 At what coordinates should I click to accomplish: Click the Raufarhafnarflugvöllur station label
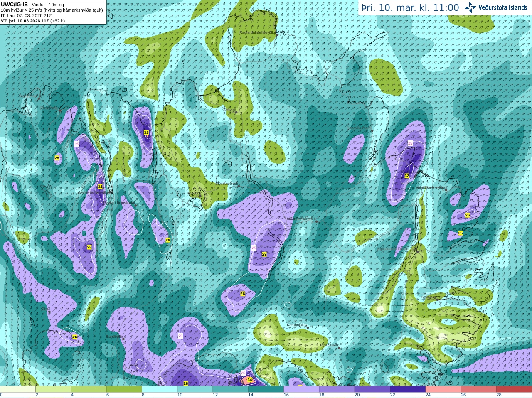(x=257, y=32)
